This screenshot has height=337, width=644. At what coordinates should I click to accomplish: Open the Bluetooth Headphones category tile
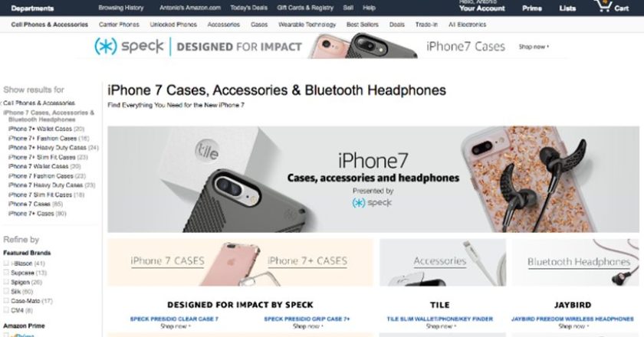(x=576, y=263)
